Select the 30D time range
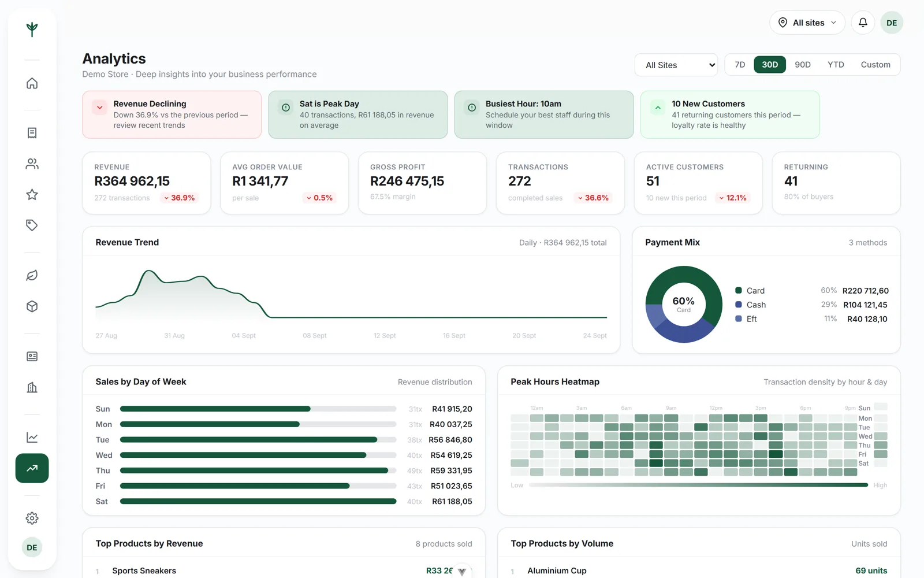 coord(770,65)
